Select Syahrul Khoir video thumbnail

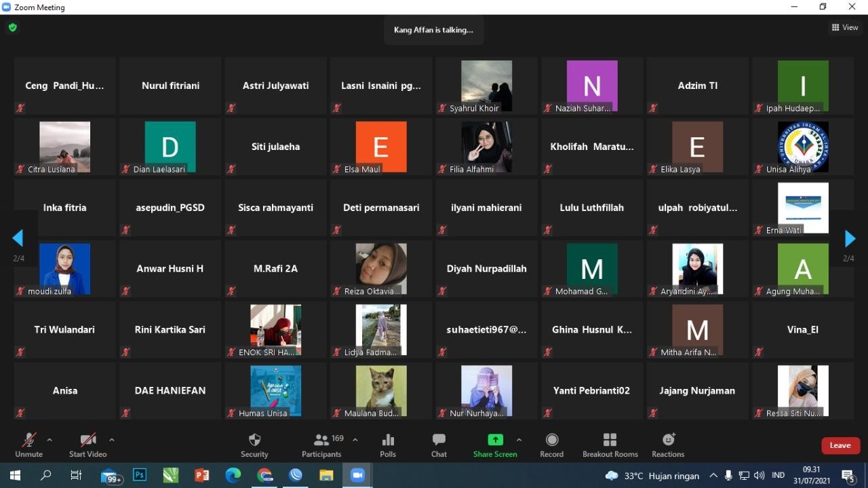pyautogui.click(x=486, y=86)
